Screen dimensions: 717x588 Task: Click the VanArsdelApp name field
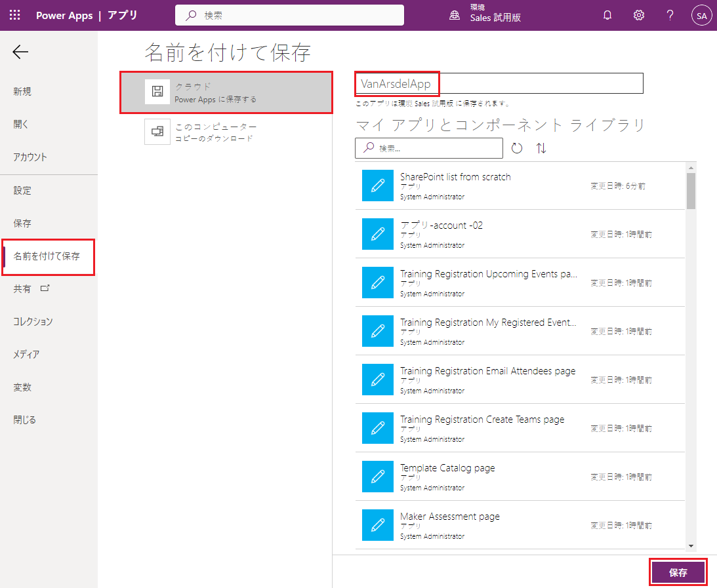pyautogui.click(x=499, y=83)
